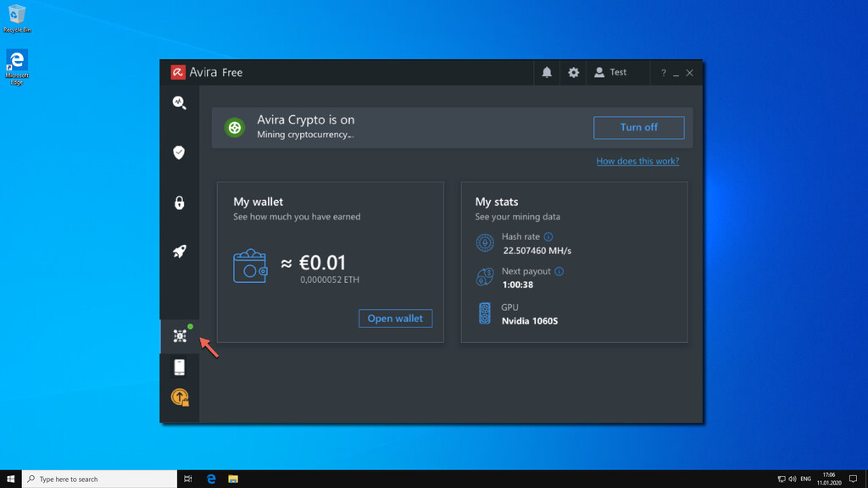Open the Privacy padlock sidebar icon
The image size is (868, 488).
click(x=180, y=202)
